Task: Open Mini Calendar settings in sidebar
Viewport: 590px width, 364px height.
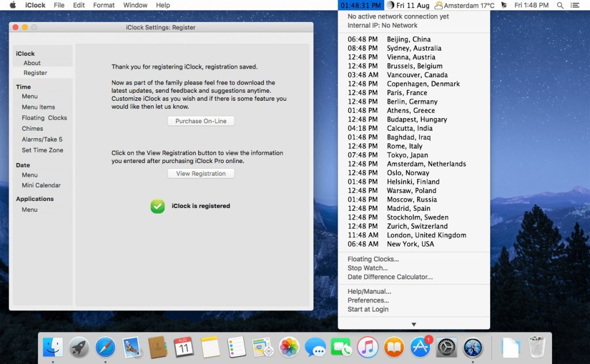Action: click(x=41, y=185)
